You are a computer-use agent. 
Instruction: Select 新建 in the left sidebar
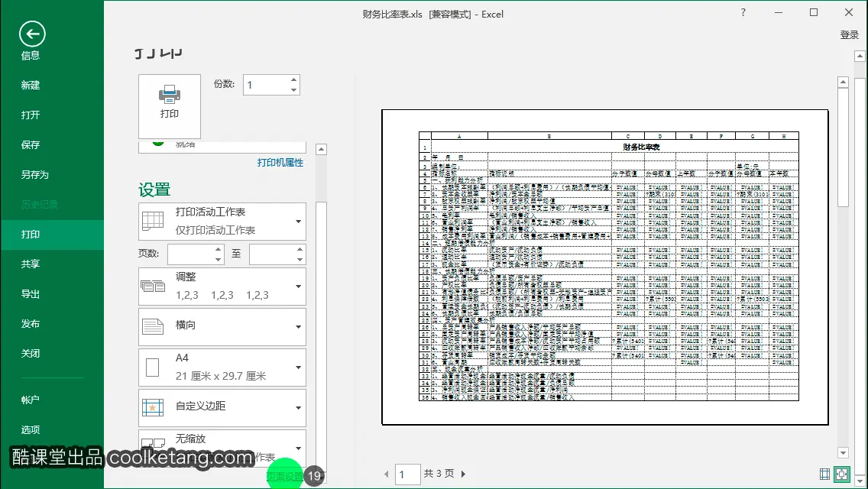click(x=31, y=86)
